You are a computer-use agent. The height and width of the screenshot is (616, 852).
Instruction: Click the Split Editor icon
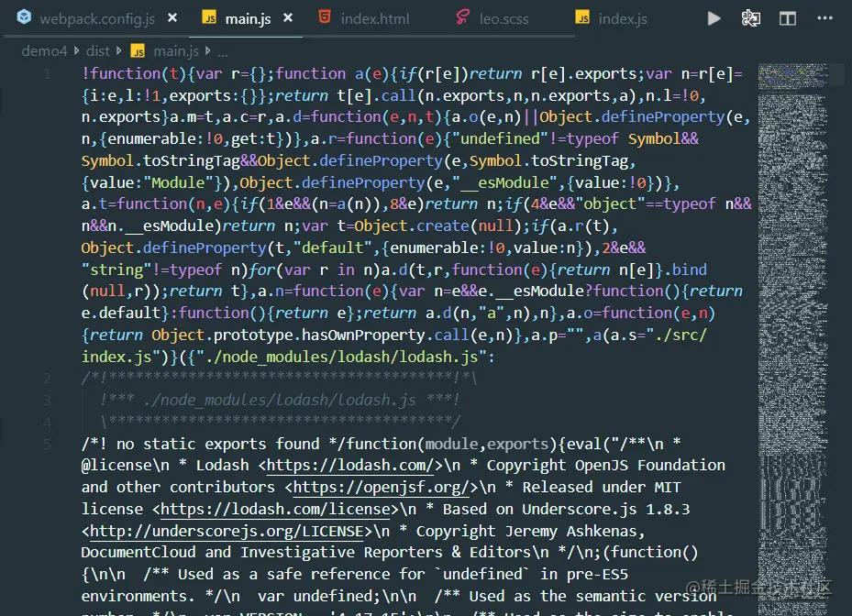787,17
